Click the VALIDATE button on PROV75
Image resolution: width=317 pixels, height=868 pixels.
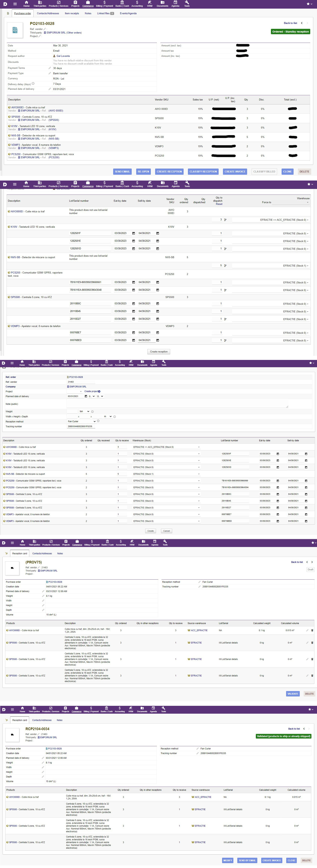293,693
